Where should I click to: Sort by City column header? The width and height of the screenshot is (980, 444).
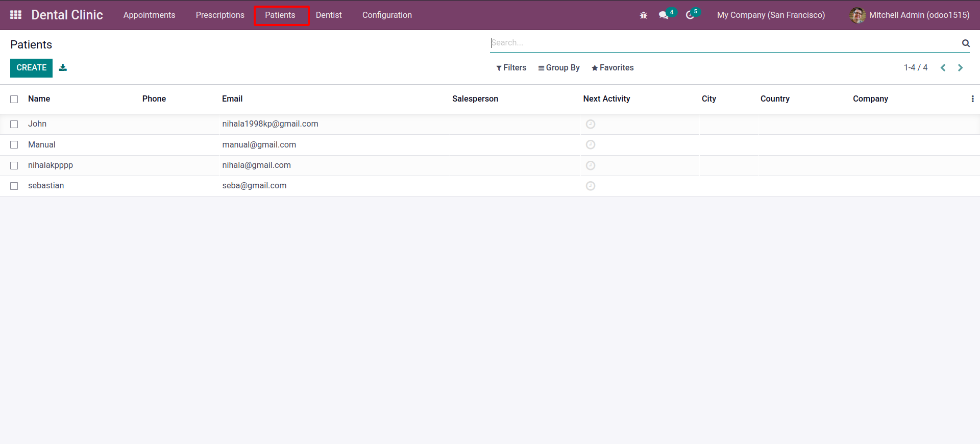pos(709,99)
